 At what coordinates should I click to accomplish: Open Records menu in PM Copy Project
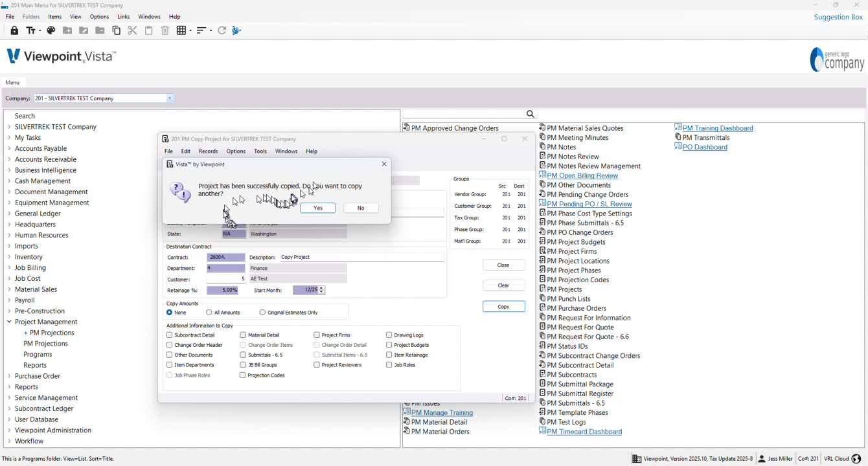pyautogui.click(x=208, y=151)
